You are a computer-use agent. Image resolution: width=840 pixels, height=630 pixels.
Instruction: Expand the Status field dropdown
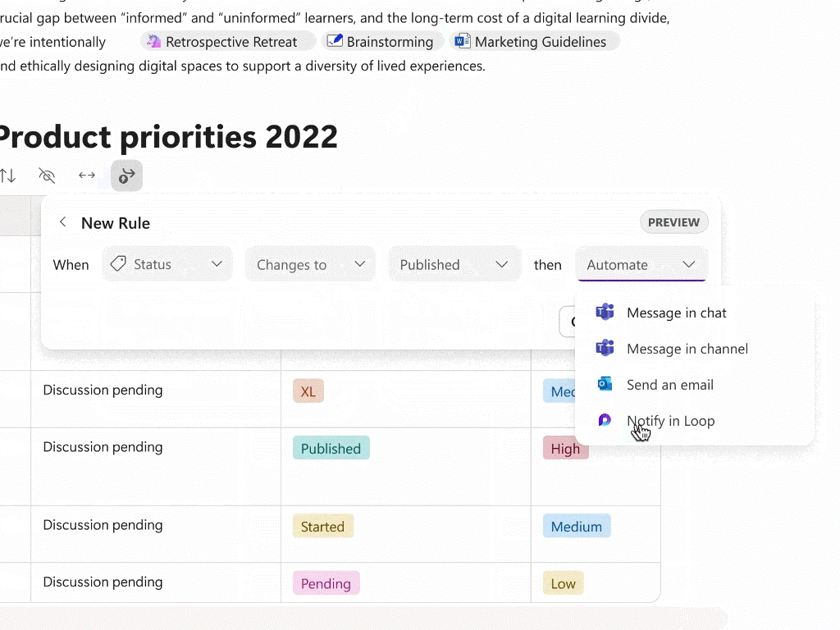[x=167, y=264]
